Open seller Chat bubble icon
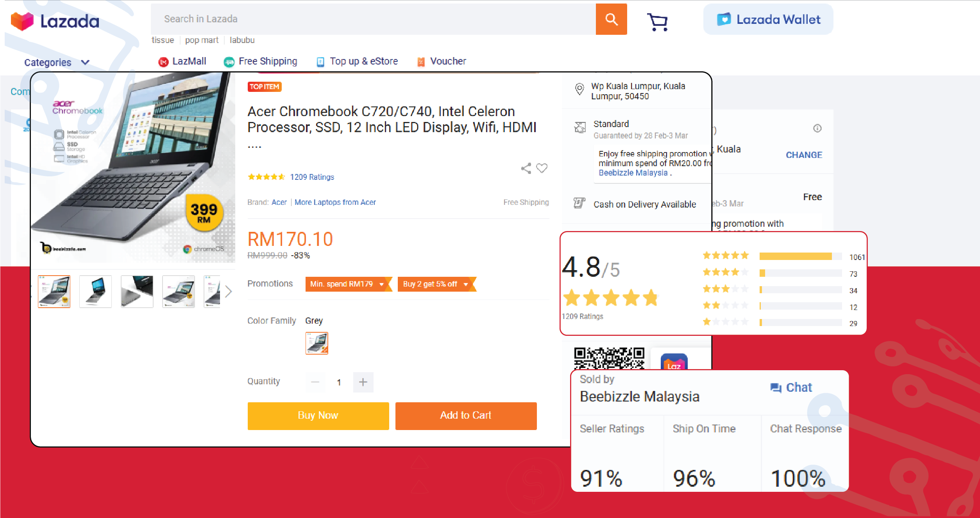Image resolution: width=980 pixels, height=518 pixels. coord(776,387)
